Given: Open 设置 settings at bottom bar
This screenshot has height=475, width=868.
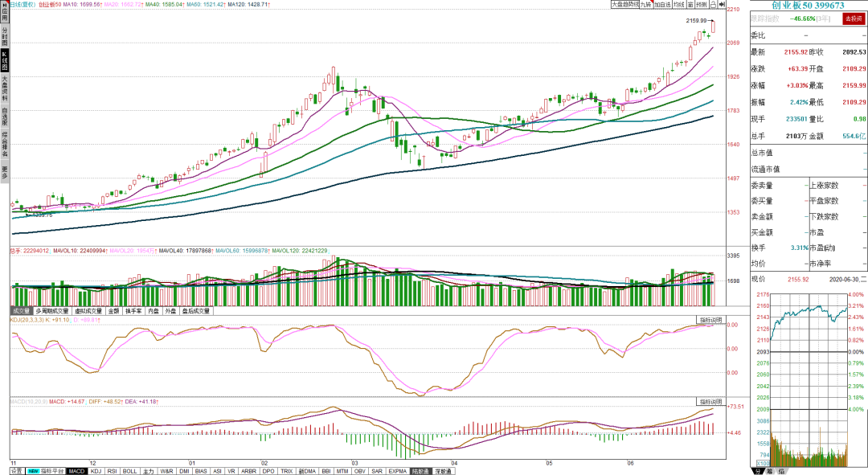Looking at the screenshot, I should 17,471.
